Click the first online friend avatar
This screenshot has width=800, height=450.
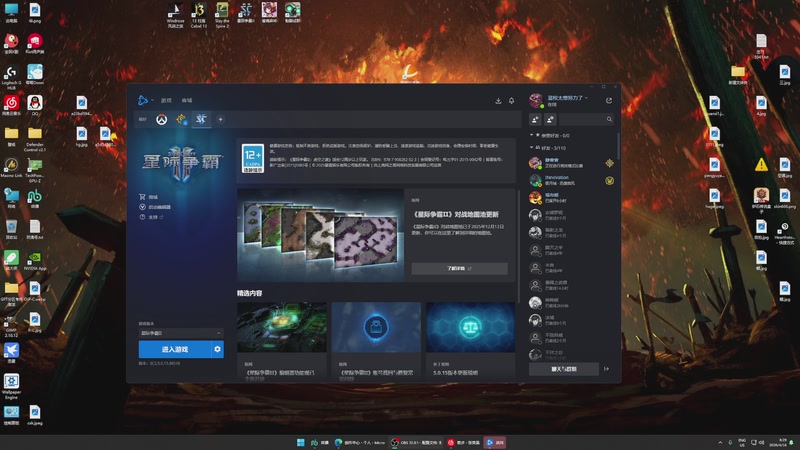(x=535, y=163)
